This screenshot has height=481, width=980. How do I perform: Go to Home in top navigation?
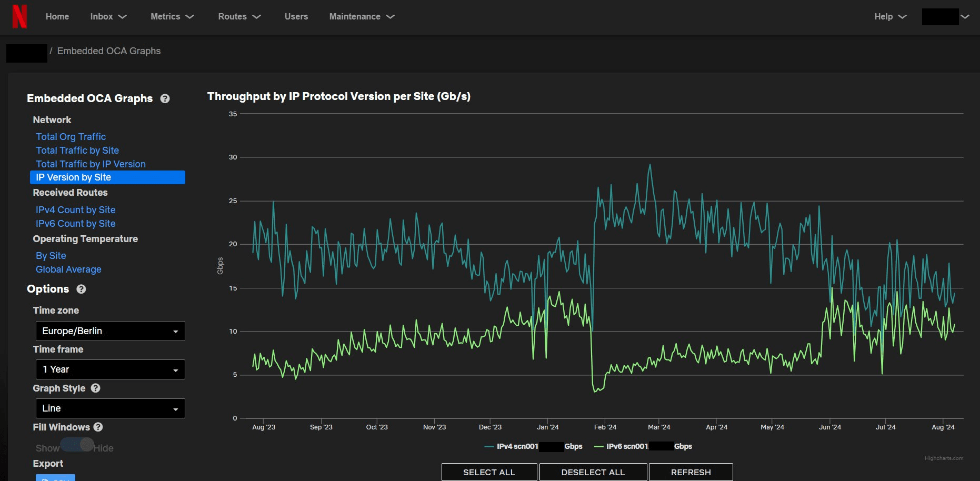pos(57,17)
